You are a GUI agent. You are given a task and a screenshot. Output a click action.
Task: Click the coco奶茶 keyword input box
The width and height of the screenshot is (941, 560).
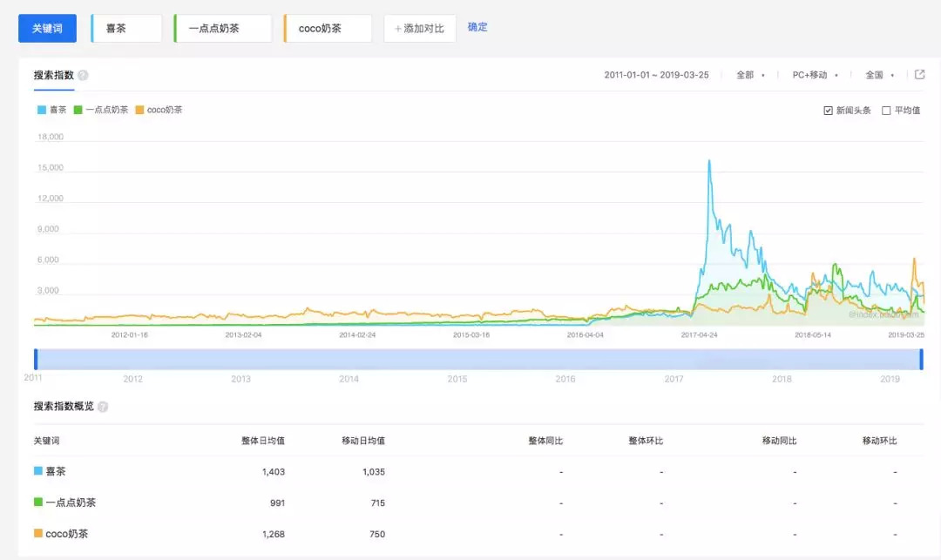328,28
